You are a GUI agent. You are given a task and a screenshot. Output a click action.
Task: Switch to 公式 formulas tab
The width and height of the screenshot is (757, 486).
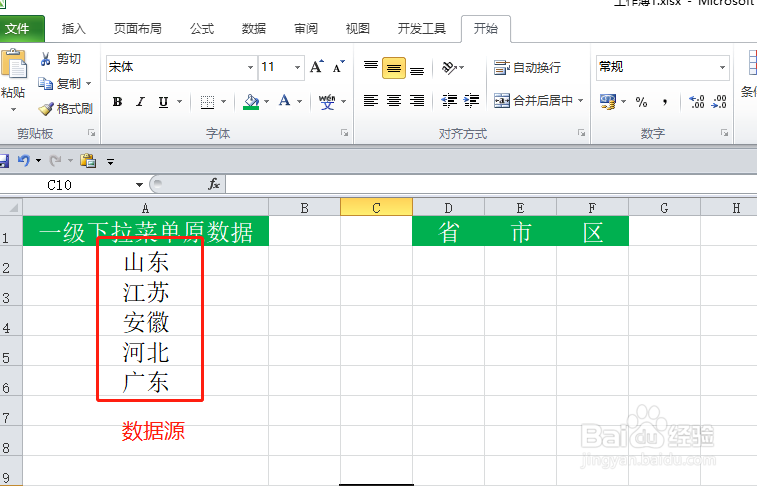[x=202, y=29]
